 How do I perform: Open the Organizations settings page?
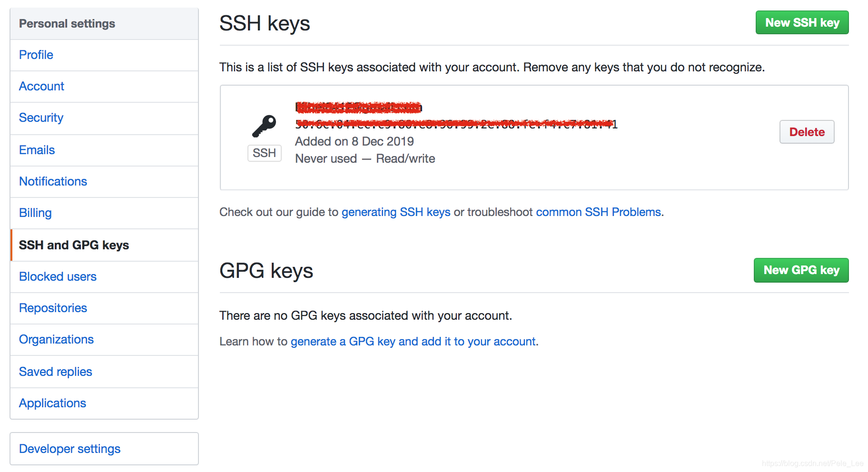[56, 339]
